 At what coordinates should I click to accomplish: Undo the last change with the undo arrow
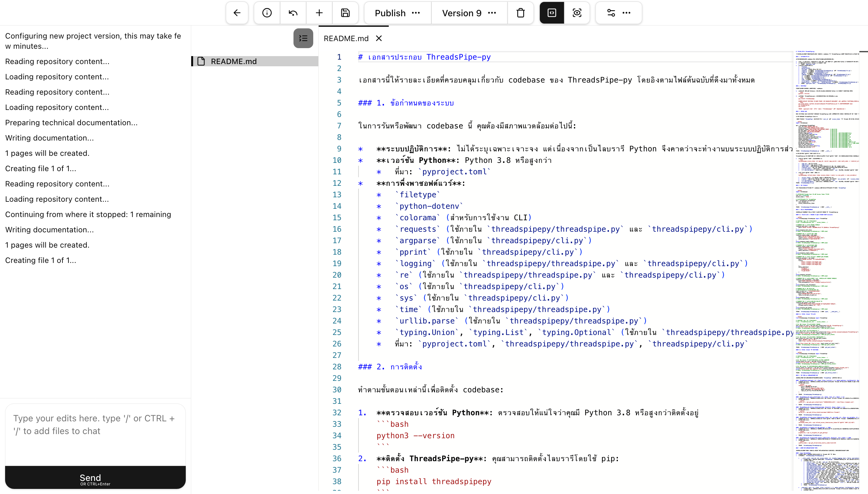click(293, 13)
